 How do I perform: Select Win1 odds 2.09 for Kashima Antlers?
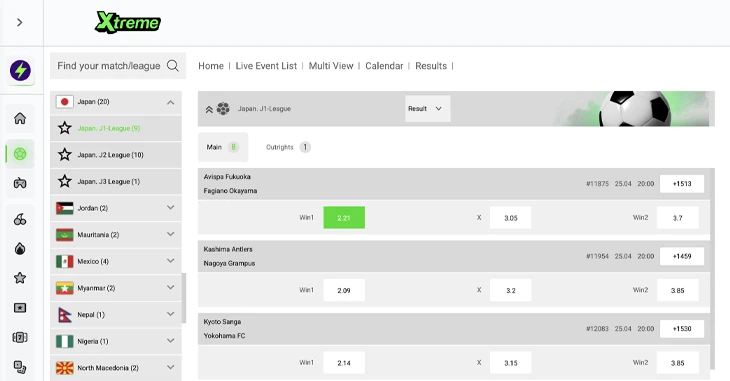point(344,290)
